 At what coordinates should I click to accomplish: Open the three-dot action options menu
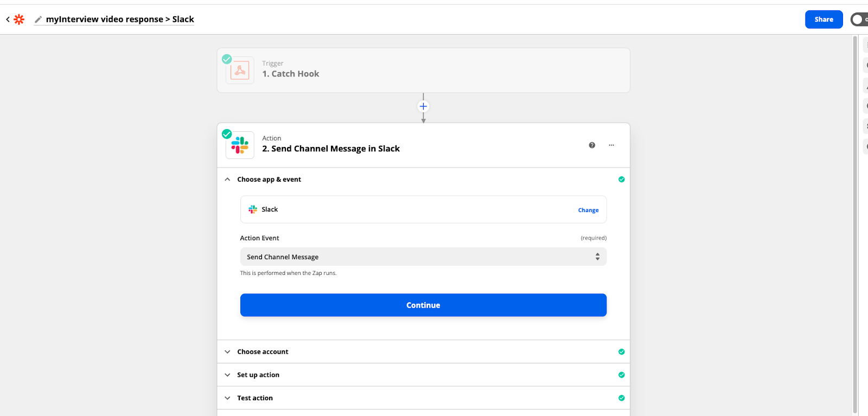pos(611,145)
